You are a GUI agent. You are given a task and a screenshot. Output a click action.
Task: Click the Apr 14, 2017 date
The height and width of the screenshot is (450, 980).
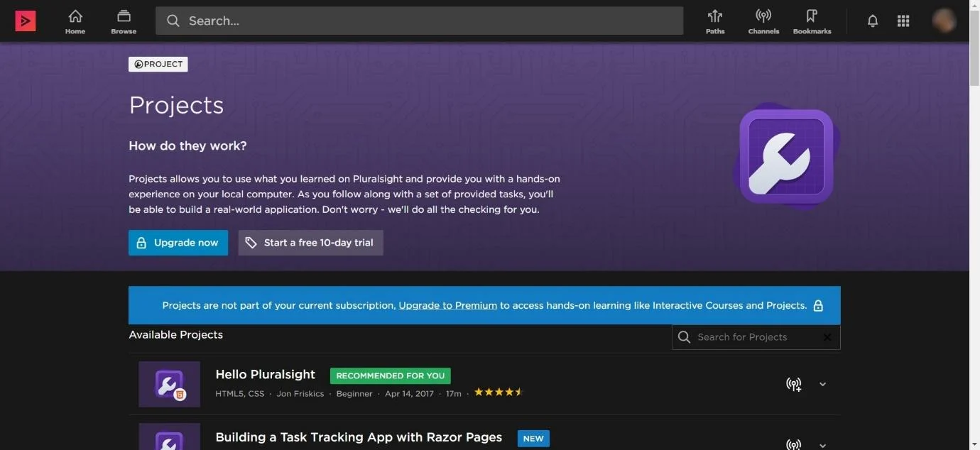point(409,393)
